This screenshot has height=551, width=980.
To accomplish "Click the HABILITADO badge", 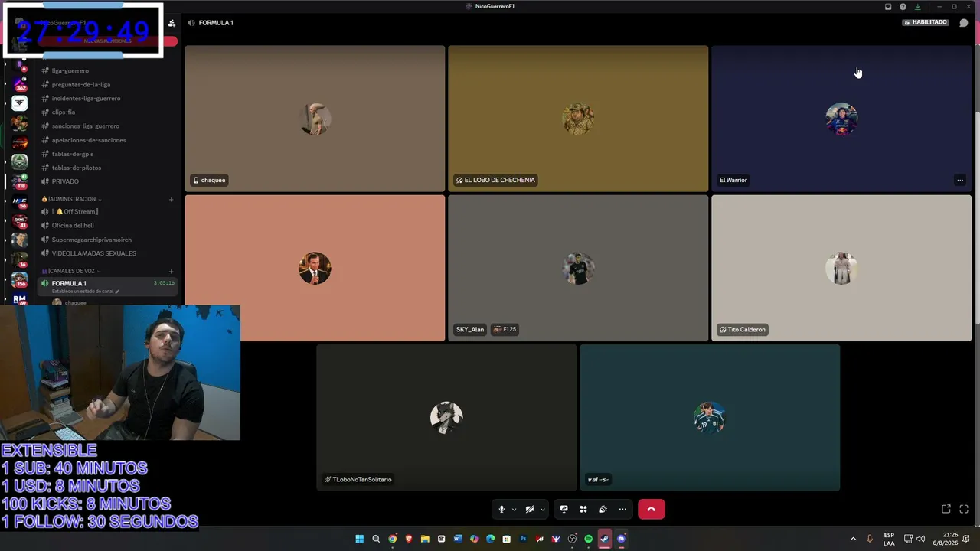I will click(x=926, y=22).
